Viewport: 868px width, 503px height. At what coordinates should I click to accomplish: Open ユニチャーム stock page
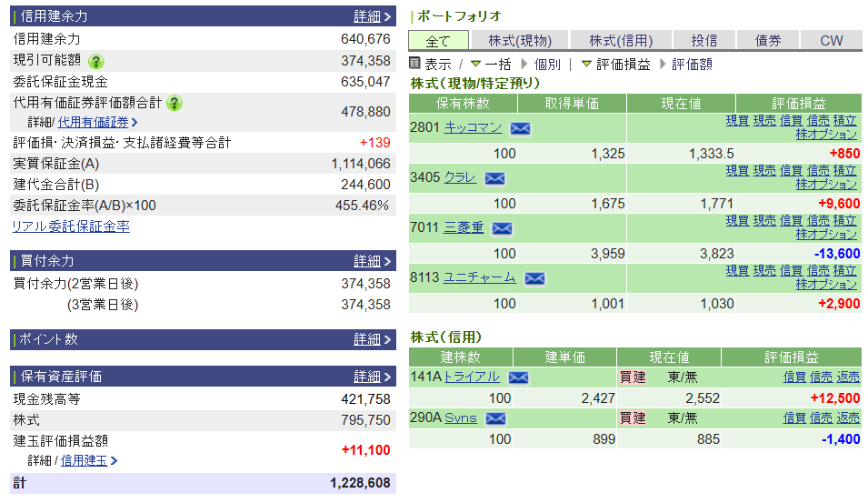point(480,277)
